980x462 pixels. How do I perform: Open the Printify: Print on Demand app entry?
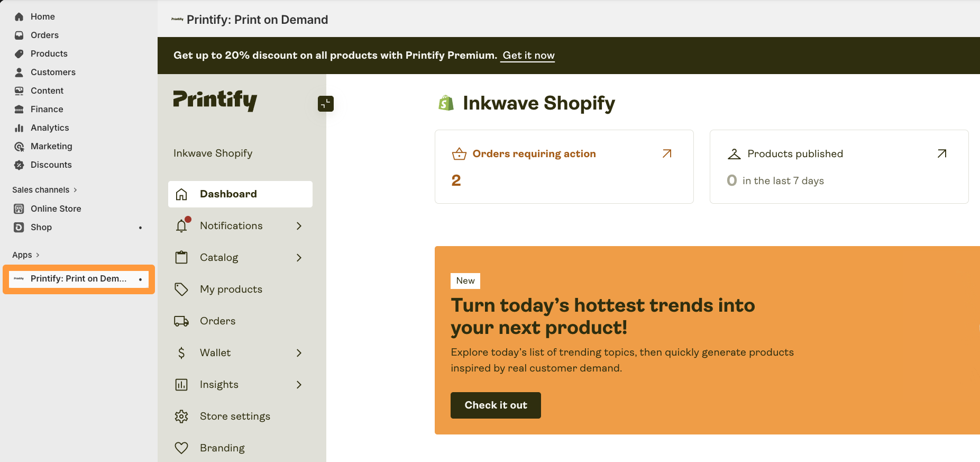tap(79, 279)
